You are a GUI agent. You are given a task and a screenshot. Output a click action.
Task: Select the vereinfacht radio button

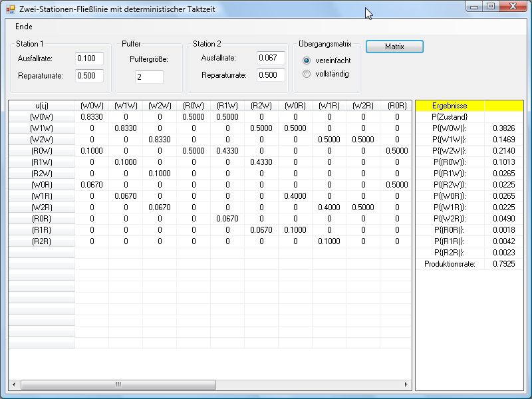click(x=307, y=61)
